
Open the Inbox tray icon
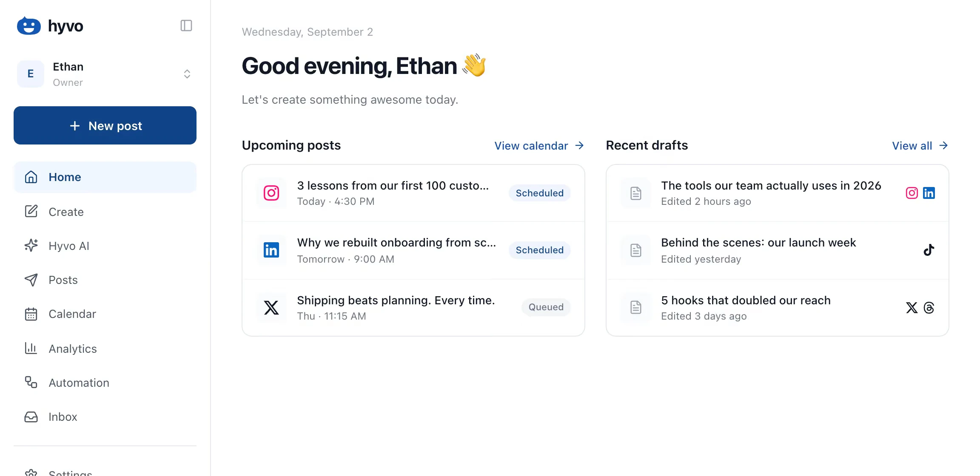coord(31,416)
